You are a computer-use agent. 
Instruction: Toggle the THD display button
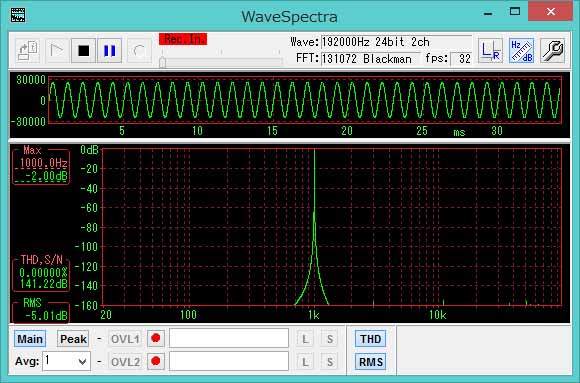[x=370, y=339]
